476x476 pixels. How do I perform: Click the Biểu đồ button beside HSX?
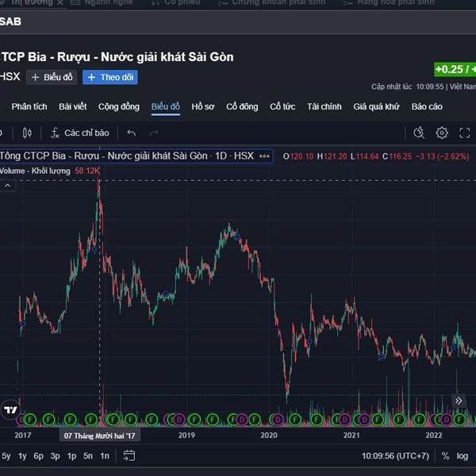coord(52,77)
